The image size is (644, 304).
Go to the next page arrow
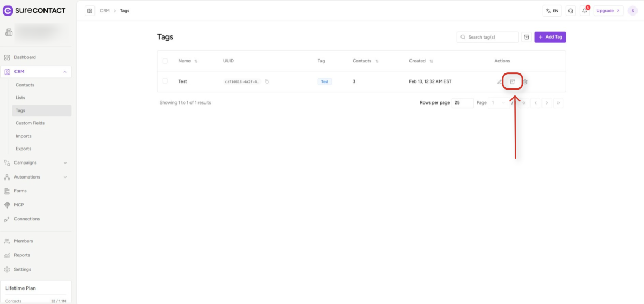(547, 102)
